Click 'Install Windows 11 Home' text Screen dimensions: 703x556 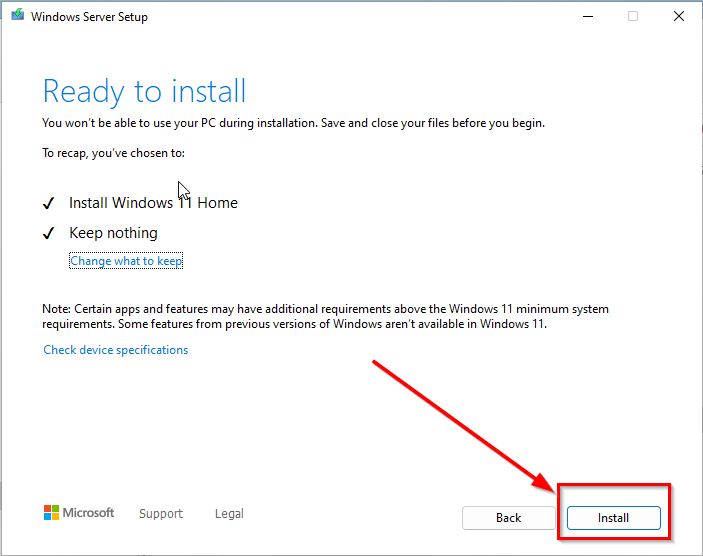point(153,203)
